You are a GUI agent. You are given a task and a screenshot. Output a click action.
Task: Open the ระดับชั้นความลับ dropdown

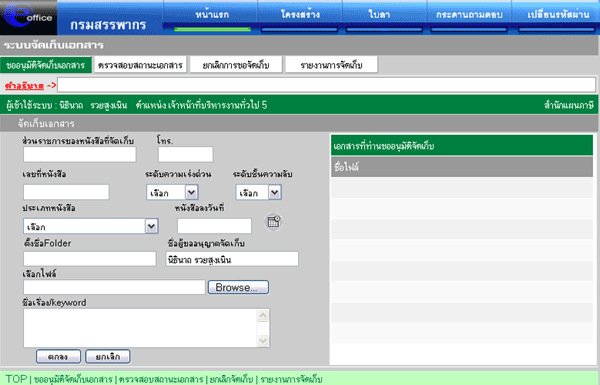tap(259, 192)
